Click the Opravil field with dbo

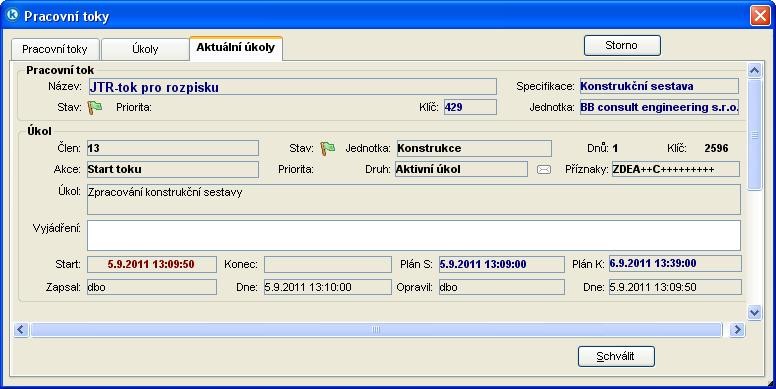501,287
